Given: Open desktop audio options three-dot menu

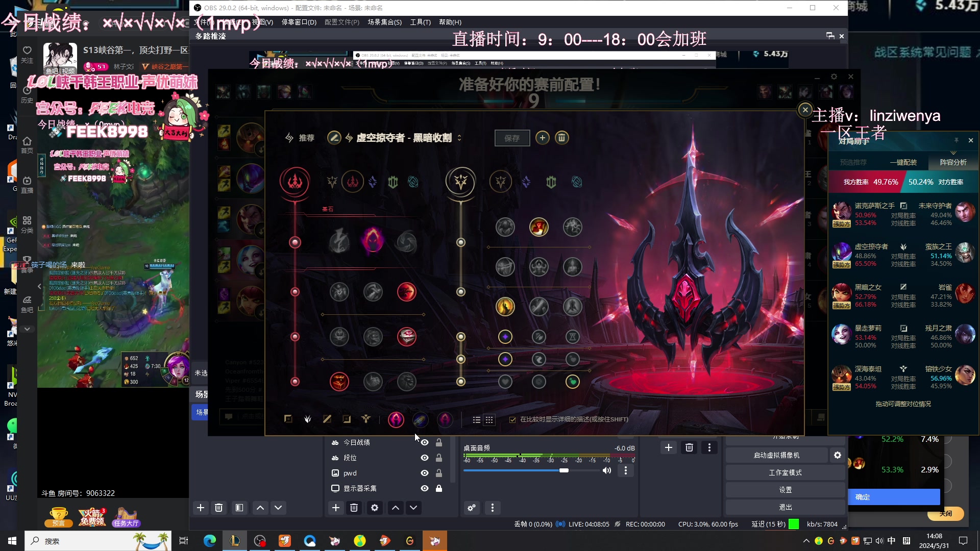Looking at the screenshot, I should [626, 470].
